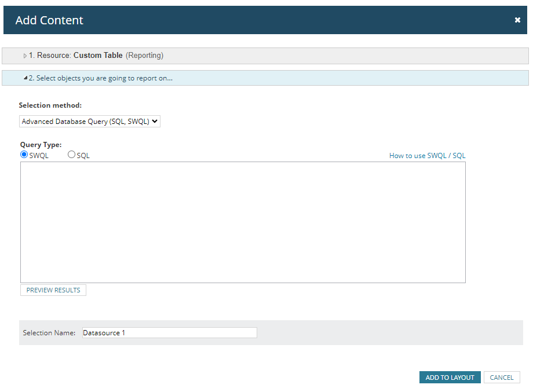Open the Selection method dropdown
533x392 pixels.
pos(89,121)
